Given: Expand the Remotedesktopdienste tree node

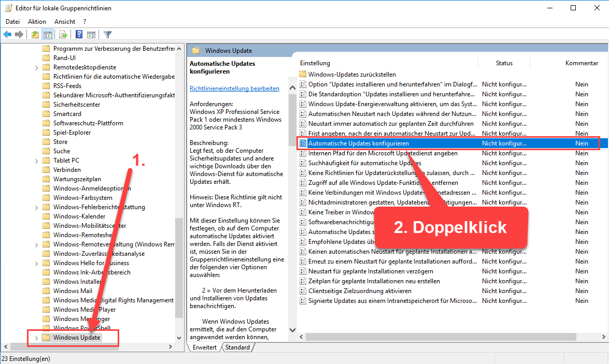Looking at the screenshot, I should 36,67.
